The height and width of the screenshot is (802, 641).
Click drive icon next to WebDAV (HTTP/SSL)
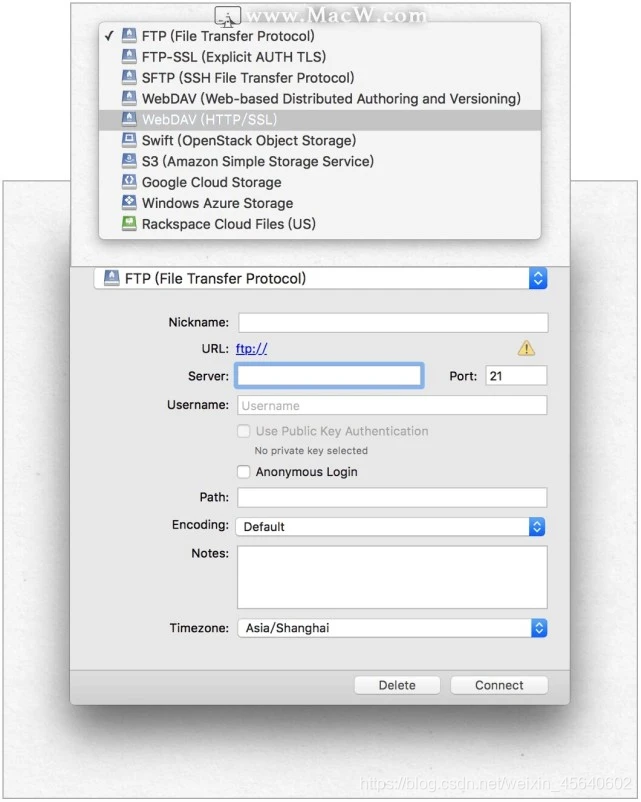[x=129, y=119]
